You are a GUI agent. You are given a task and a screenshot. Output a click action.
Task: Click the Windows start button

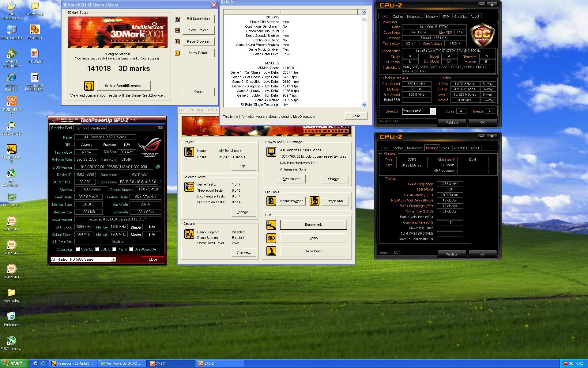coord(14,364)
